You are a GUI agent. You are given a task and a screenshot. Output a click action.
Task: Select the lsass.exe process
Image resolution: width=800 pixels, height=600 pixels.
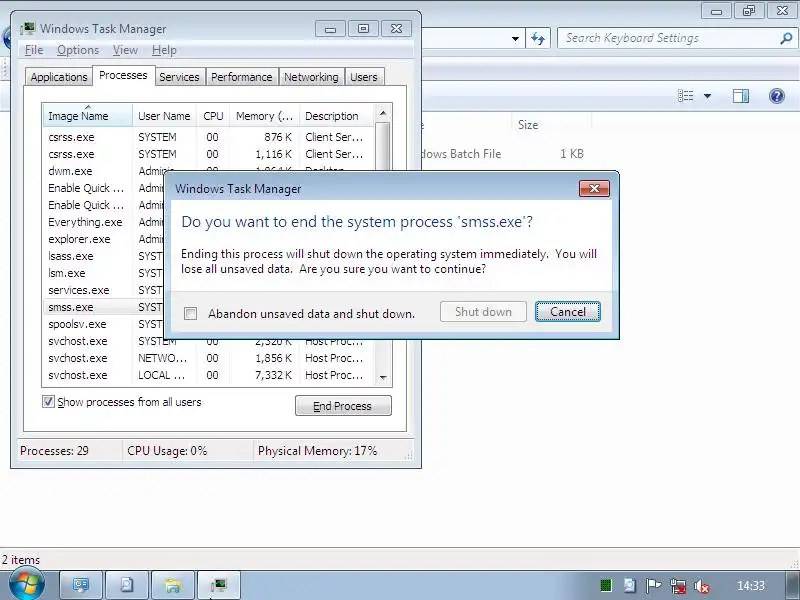pyautogui.click(x=104, y=256)
